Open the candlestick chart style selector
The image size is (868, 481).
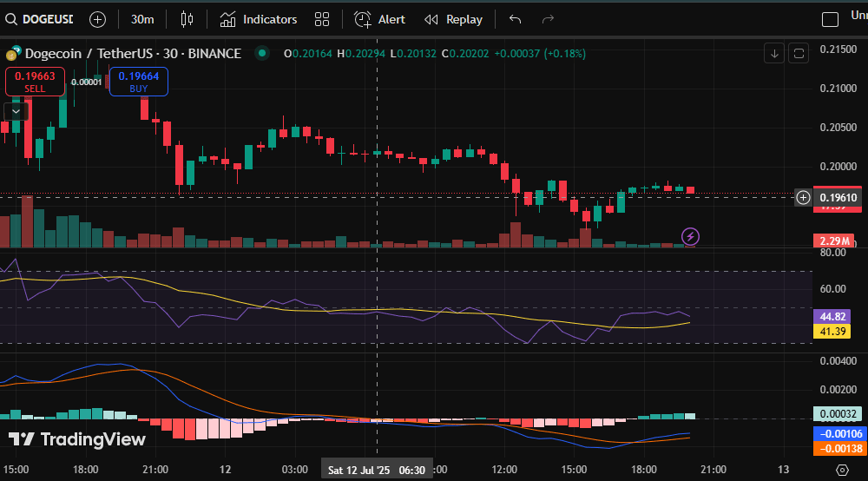point(187,19)
